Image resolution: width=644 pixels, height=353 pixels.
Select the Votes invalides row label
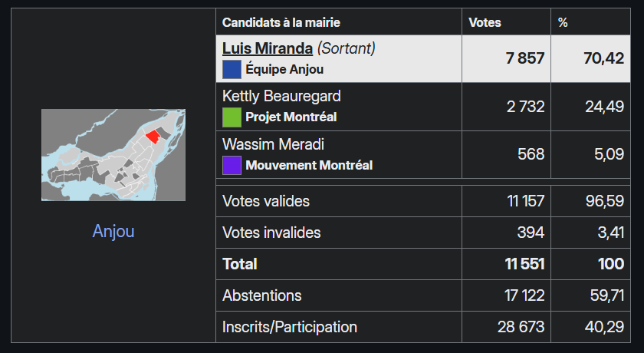pos(271,233)
